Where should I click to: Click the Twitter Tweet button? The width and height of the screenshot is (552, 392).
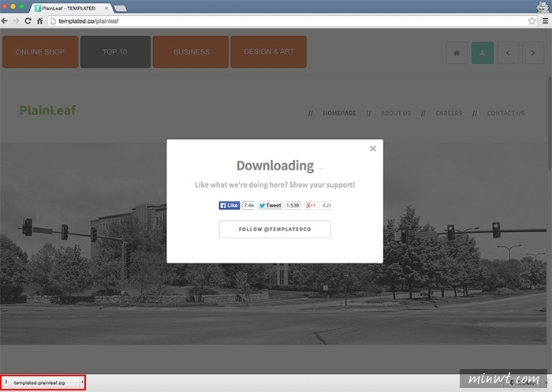(x=270, y=205)
